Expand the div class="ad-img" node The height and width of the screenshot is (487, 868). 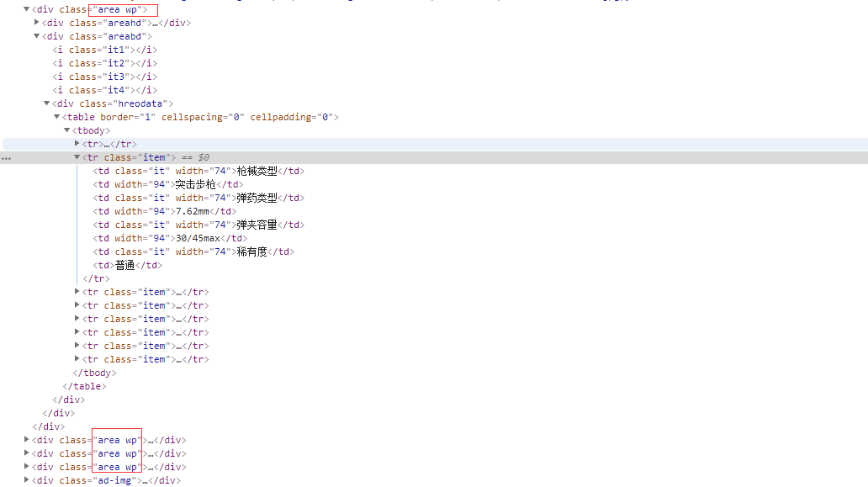tap(26, 480)
